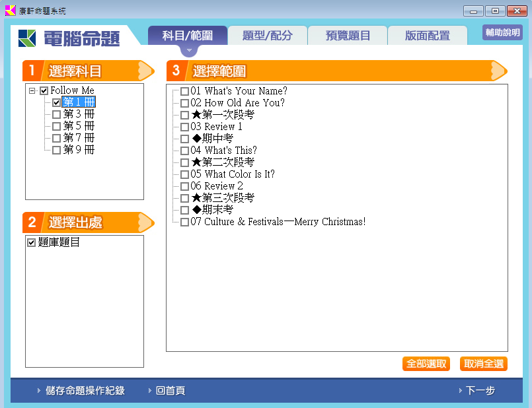
Task: Check the 第 7 冊 checkbox
Action: pyautogui.click(x=56, y=138)
